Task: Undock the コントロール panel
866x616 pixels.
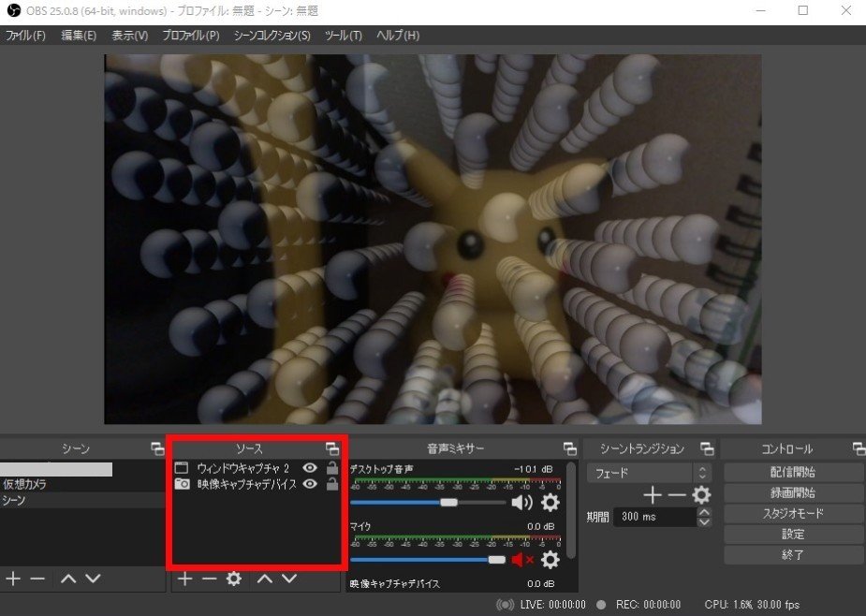Action: point(859,448)
